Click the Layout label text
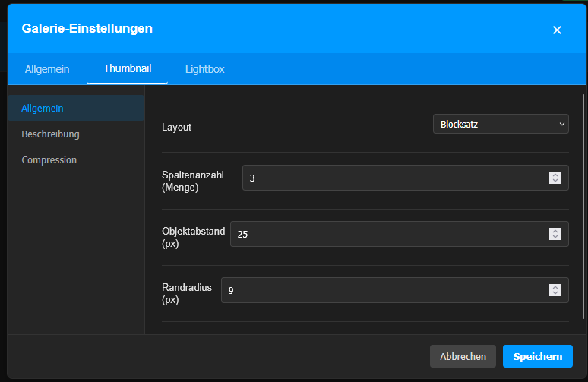 tap(176, 127)
